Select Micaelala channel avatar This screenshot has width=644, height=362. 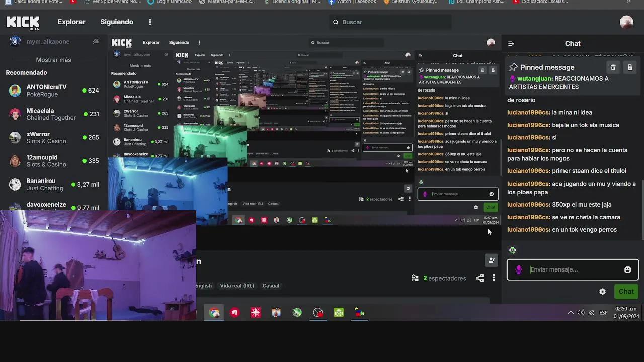pos(15,114)
